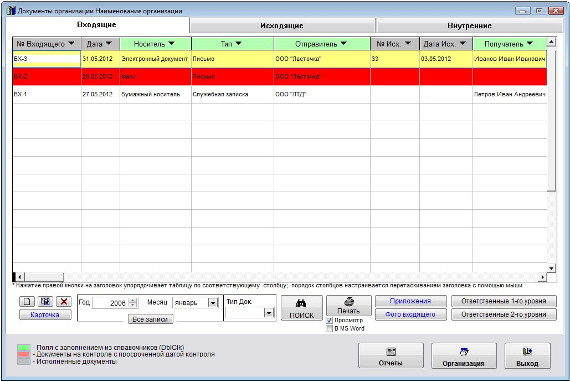Click the Факс cell in red row
This screenshot has height=382, width=570.
point(155,77)
